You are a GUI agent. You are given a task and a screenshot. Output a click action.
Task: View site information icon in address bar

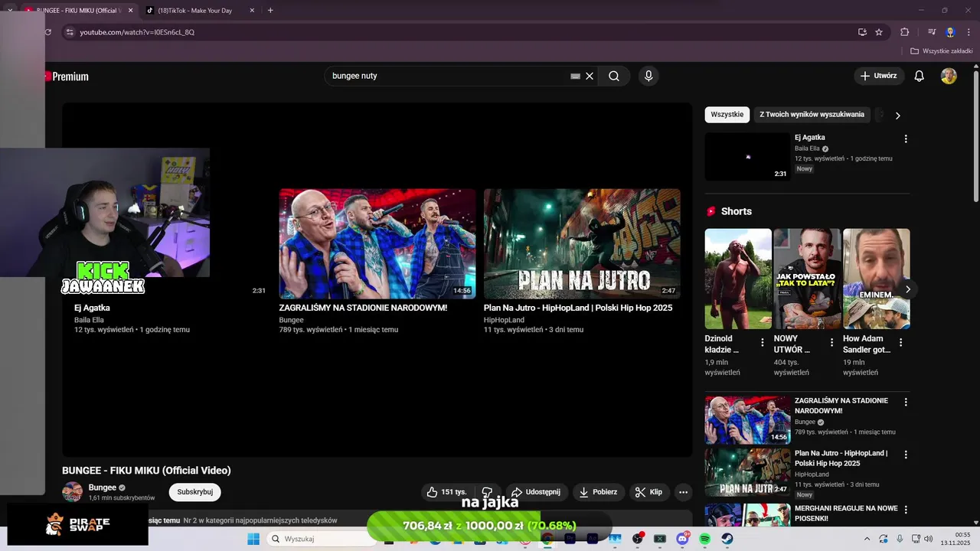70,32
